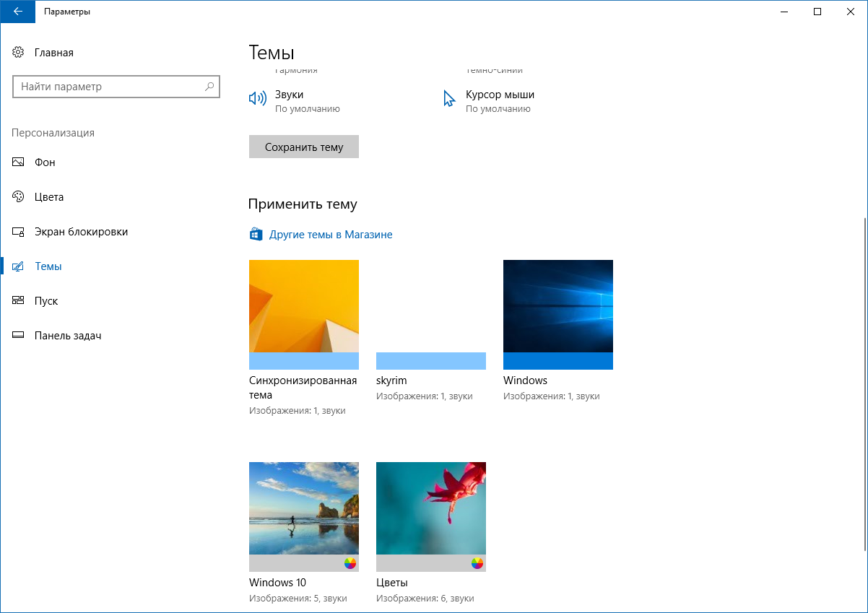Select the Темы sidebar item

pos(48,266)
